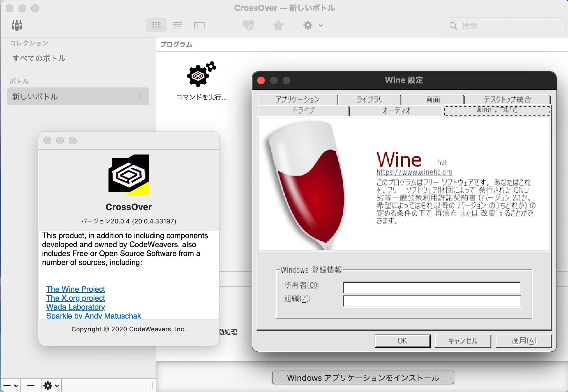Click the 組織 input field

tap(432, 301)
